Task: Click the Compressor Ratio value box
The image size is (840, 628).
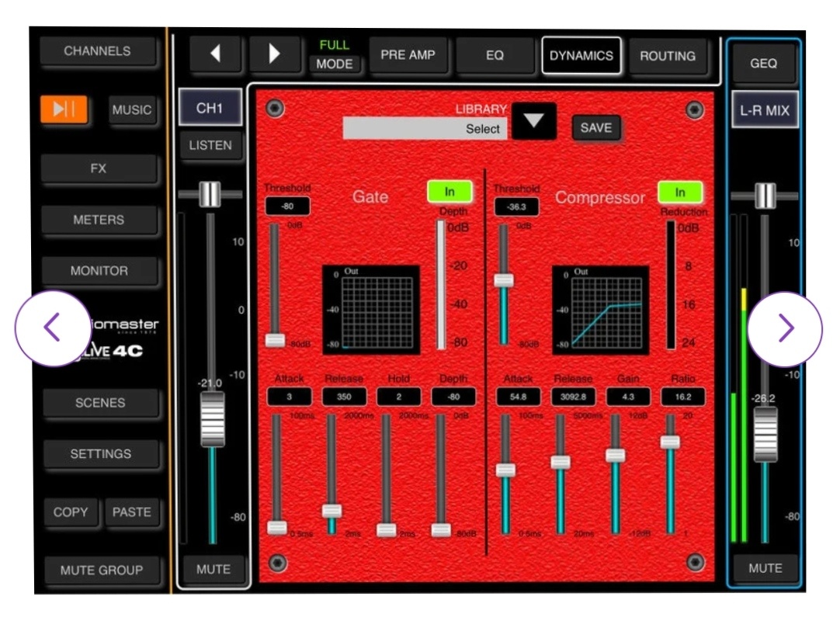Action: pyautogui.click(x=683, y=397)
